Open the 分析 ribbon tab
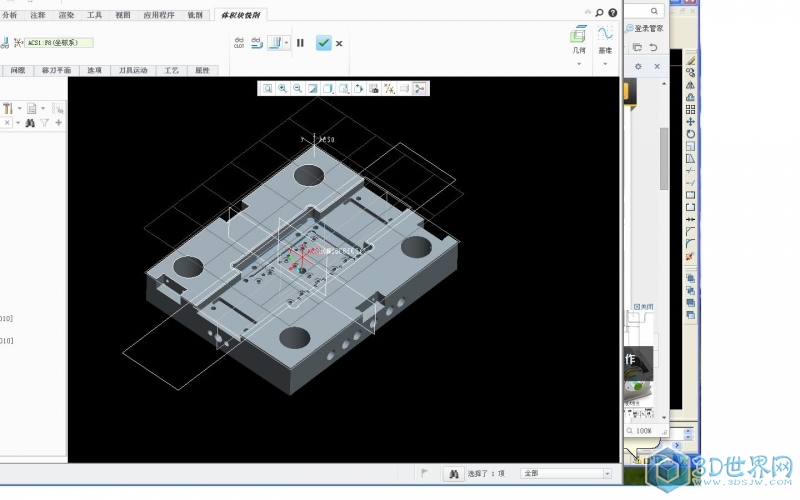Viewport: 800px width, 500px height. [10, 15]
